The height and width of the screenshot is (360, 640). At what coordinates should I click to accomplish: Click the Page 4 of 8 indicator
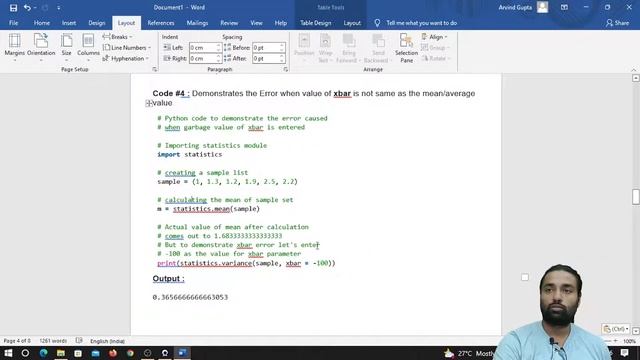coord(17,341)
